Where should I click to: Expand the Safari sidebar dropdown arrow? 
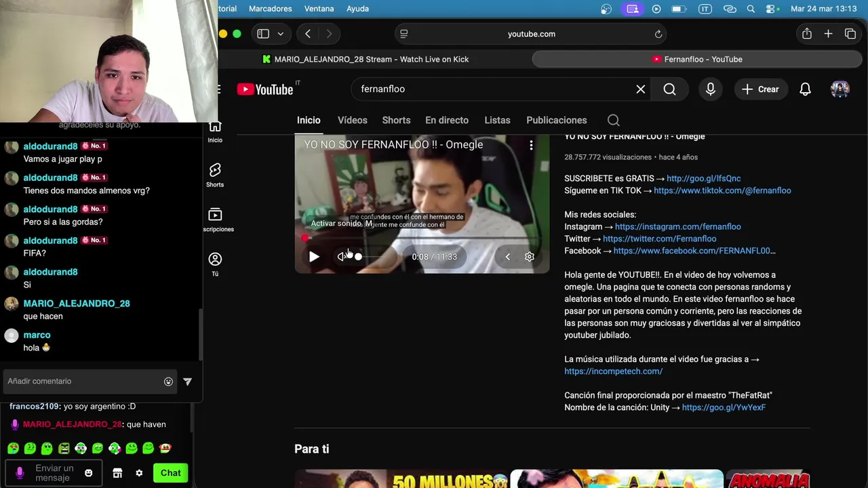pyautogui.click(x=280, y=34)
